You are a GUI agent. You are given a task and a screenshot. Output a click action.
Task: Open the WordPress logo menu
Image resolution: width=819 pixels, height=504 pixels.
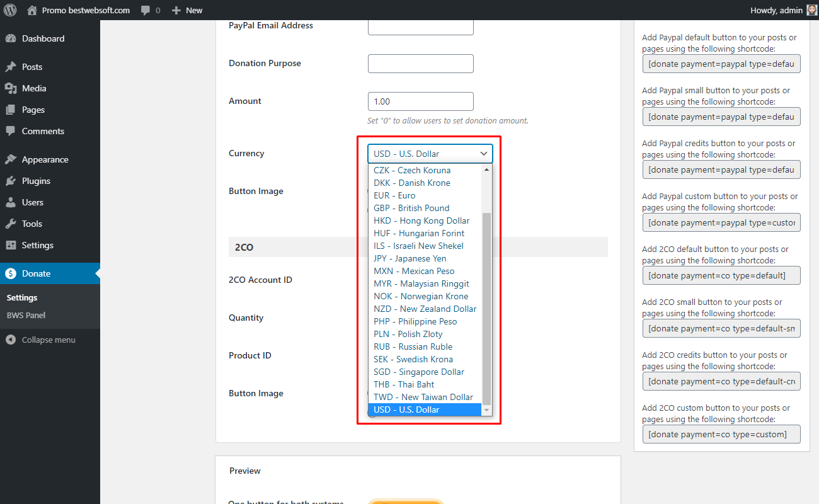pos(10,10)
